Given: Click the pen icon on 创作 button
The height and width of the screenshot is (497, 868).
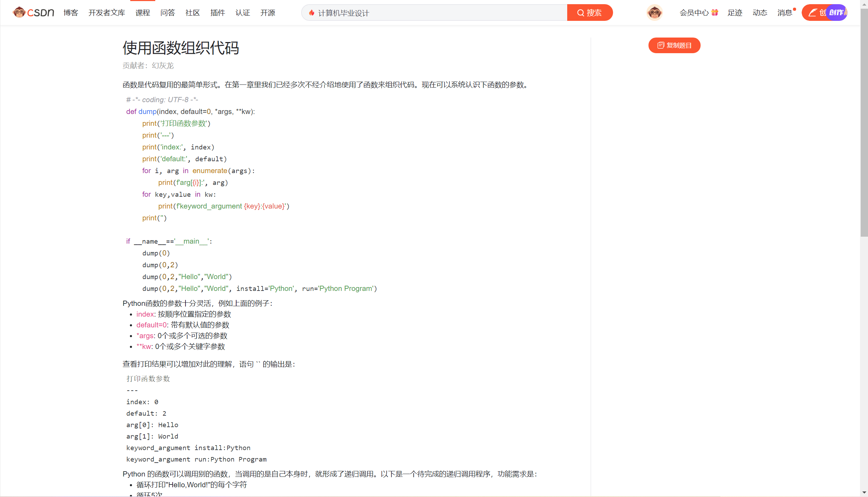Looking at the screenshot, I should (812, 13).
